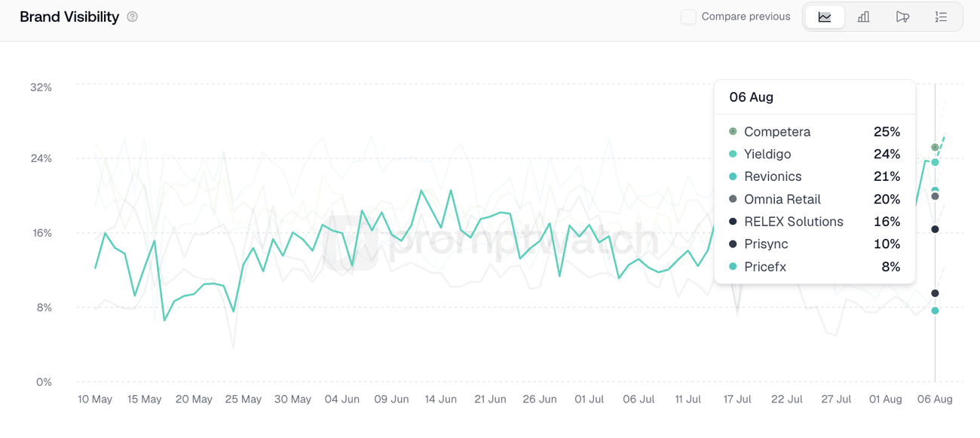Click the Yieldigo data point on 06 Aug
Image resolution: width=980 pixels, height=438 pixels.
(935, 162)
